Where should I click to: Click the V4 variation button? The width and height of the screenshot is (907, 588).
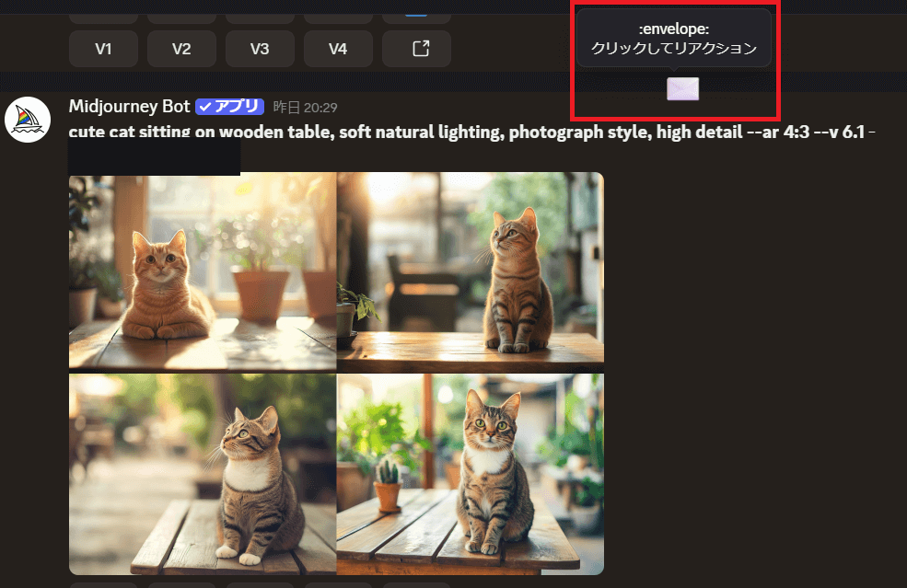338,49
